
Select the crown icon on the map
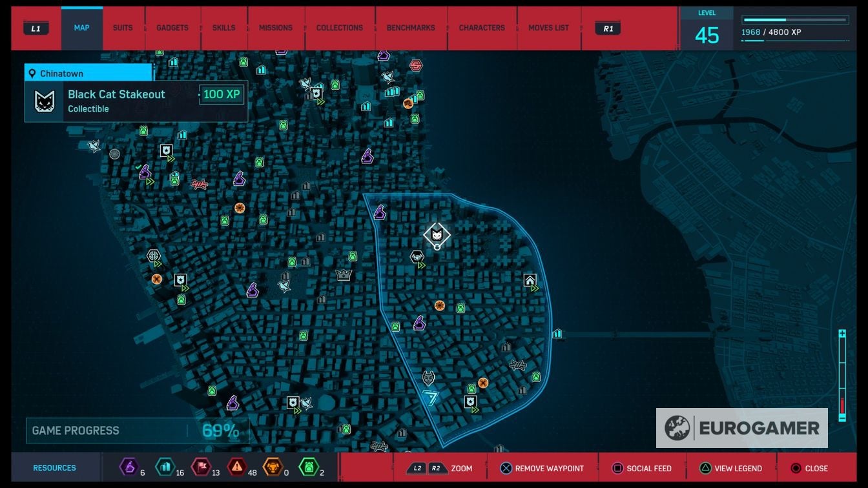pyautogui.click(x=343, y=275)
